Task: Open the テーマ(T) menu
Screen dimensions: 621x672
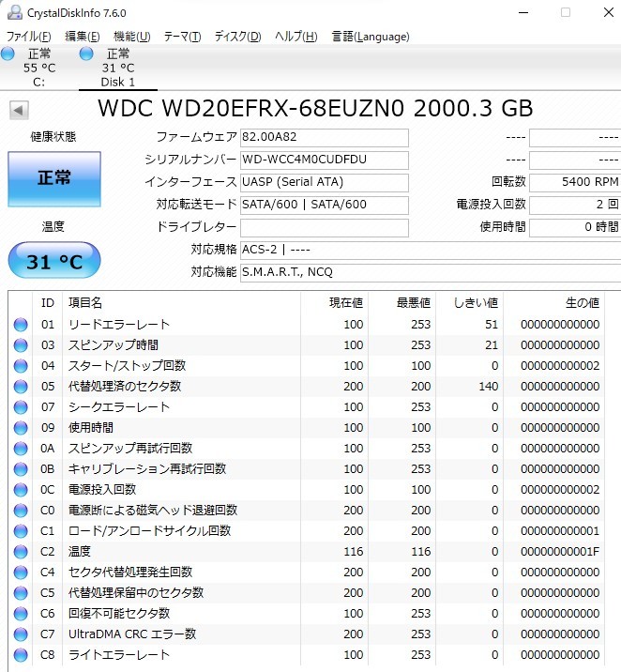Action: (182, 37)
